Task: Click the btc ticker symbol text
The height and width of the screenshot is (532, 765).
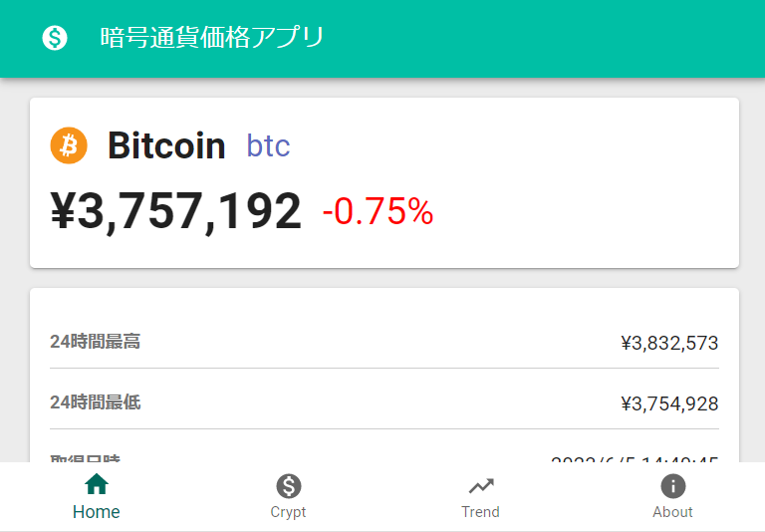Action: 268,145
